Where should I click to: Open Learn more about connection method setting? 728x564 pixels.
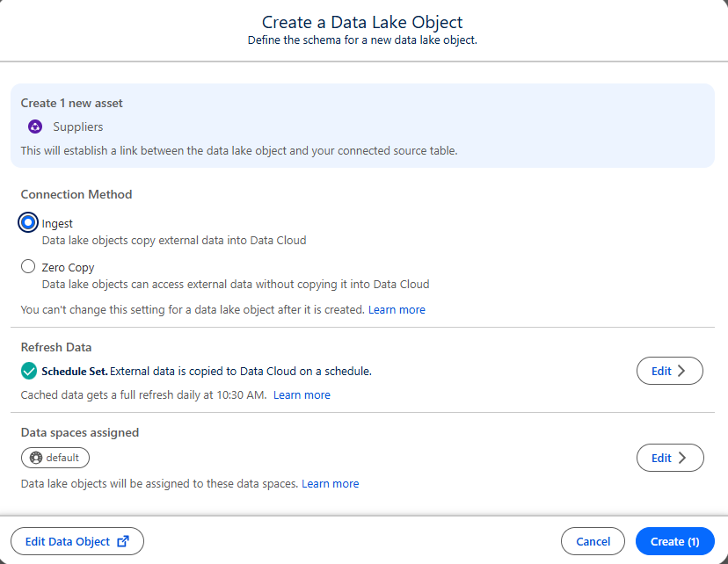click(397, 310)
